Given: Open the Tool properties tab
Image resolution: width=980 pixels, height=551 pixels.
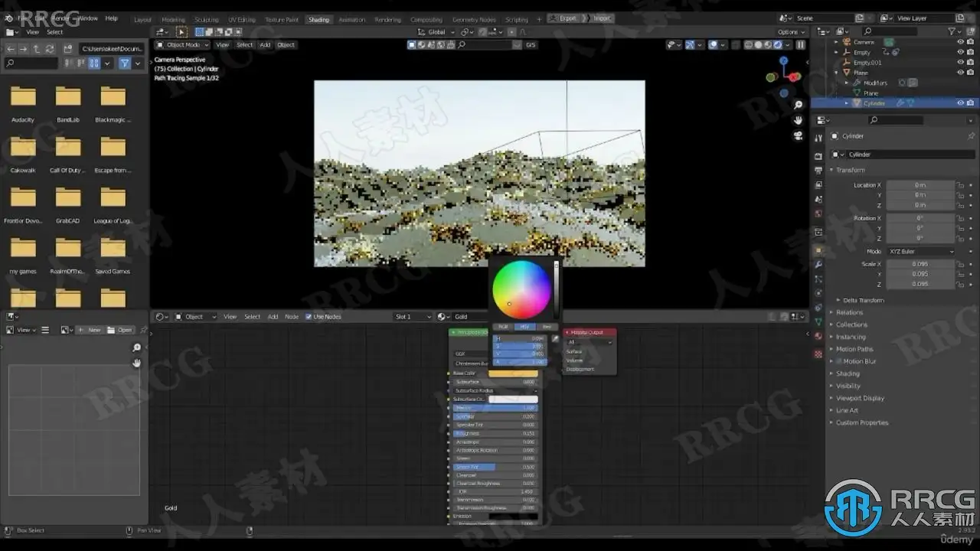Looking at the screenshot, I should coord(818,137).
